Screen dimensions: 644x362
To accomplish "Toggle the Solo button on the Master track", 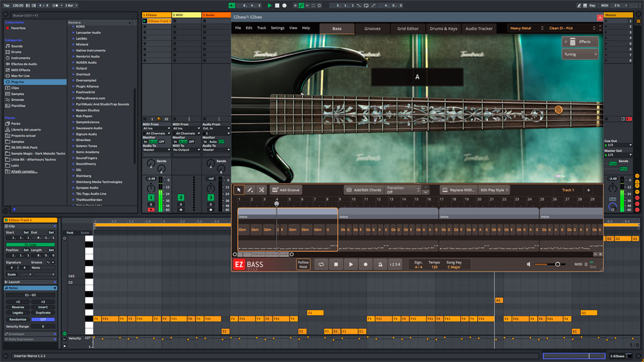I will [x=612, y=199].
